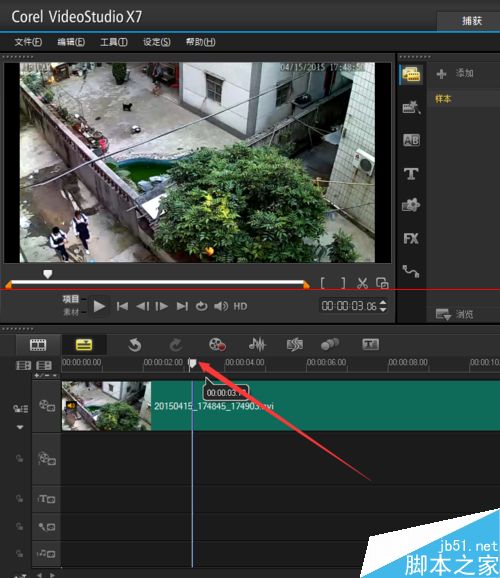The width and height of the screenshot is (500, 578).
Task: Open the Path motion panel icon
Action: pos(411,271)
